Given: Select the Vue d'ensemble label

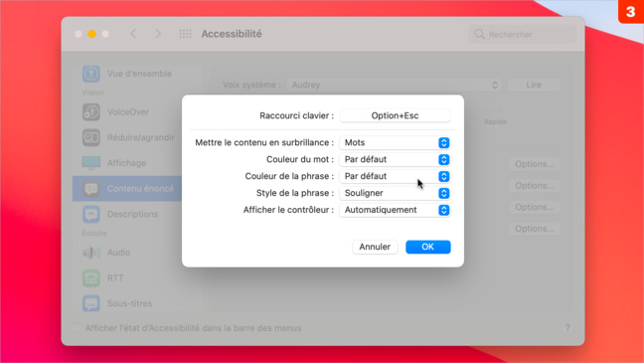Looking at the screenshot, I should click(x=139, y=74).
